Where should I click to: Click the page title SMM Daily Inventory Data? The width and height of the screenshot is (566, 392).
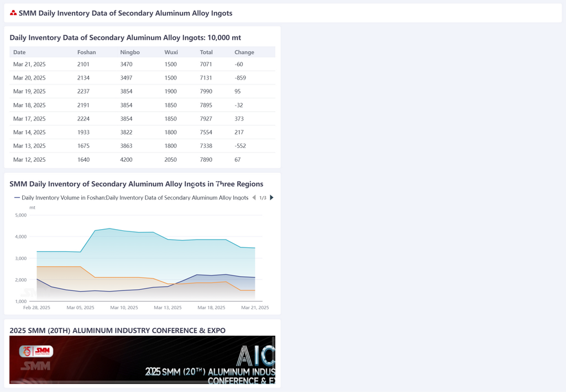coord(125,13)
